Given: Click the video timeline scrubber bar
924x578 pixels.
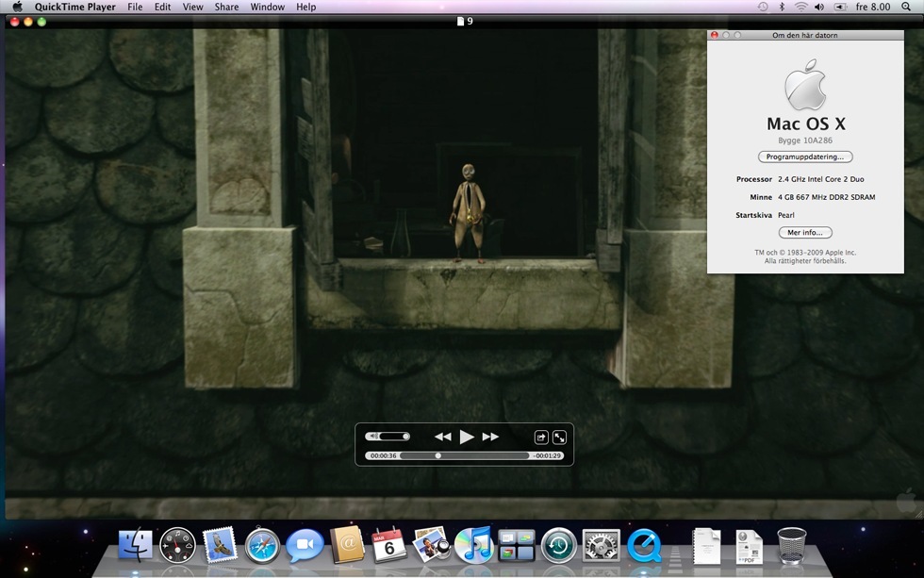Looking at the screenshot, I should (464, 455).
